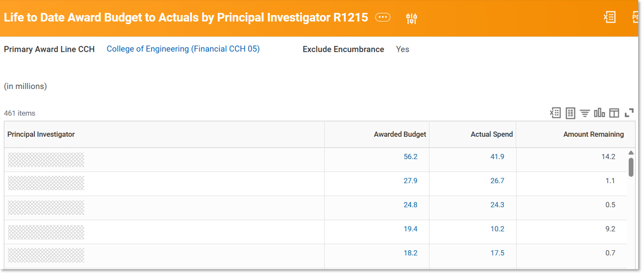Sort by Principal Investigator column header
The image size is (644, 275).
click(x=41, y=134)
